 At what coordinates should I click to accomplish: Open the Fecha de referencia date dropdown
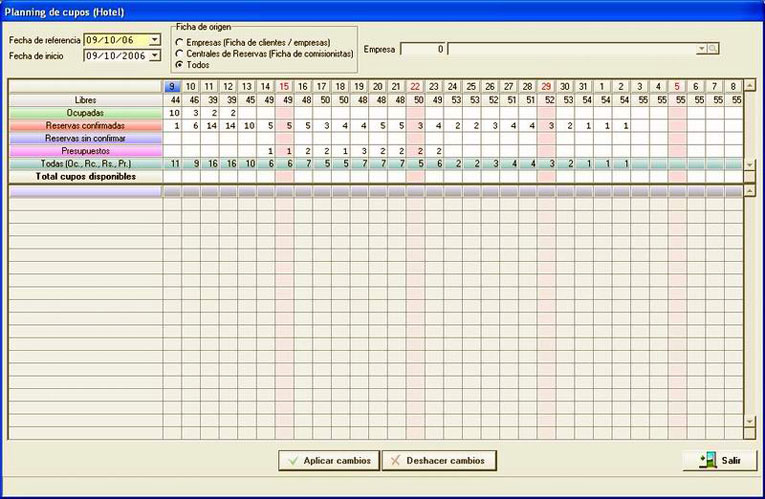[155, 40]
